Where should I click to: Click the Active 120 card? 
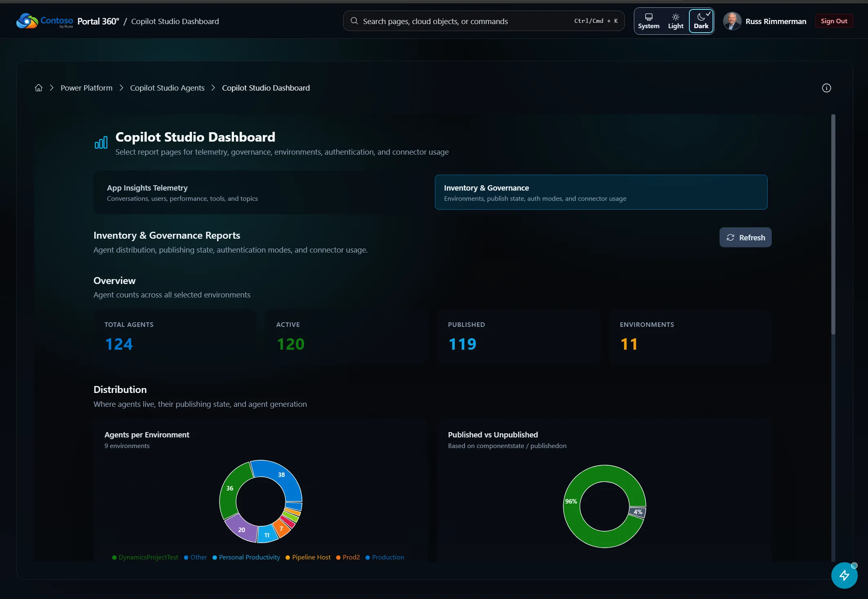tap(347, 337)
